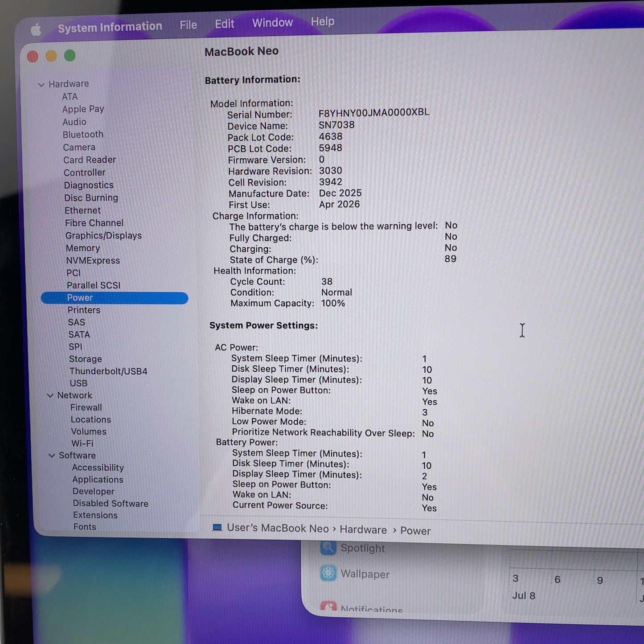
Task: Select Printers in the sidebar
Action: pos(84,310)
